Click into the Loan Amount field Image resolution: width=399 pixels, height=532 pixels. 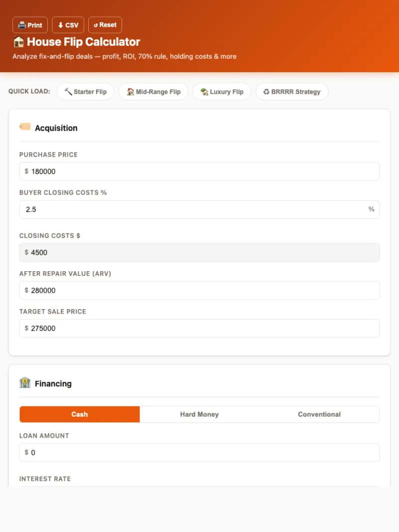click(199, 453)
